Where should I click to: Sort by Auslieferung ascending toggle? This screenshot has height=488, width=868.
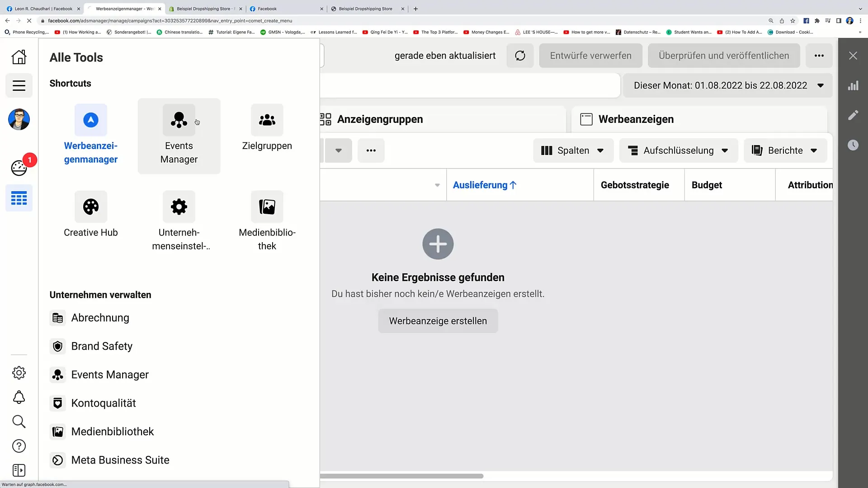pyautogui.click(x=485, y=185)
